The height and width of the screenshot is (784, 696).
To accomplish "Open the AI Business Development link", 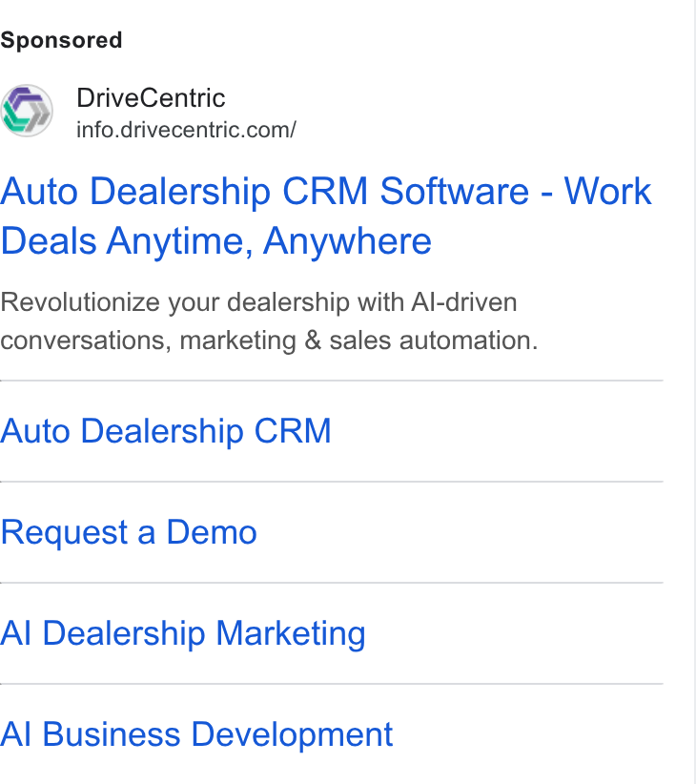I will [x=196, y=735].
